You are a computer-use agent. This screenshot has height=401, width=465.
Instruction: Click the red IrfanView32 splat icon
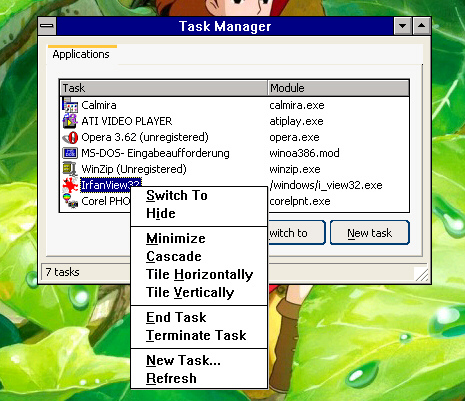pyautogui.click(x=70, y=185)
